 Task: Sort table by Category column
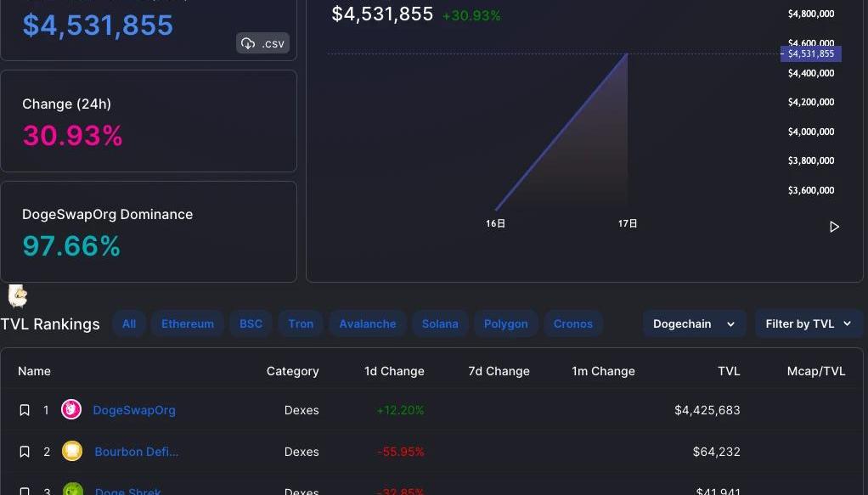[292, 371]
